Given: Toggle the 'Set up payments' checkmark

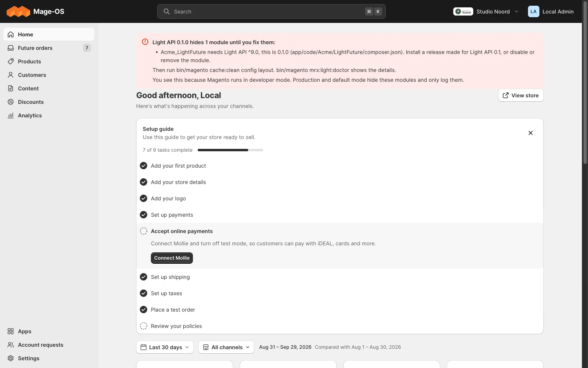Looking at the screenshot, I should coord(143,215).
